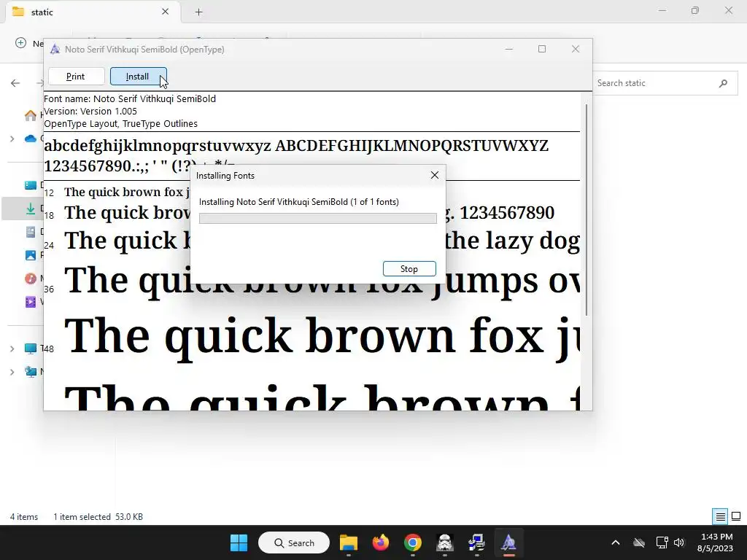Screen dimensions: 747x560
Task: Switch to large icons view layout
Action: pos(736,516)
